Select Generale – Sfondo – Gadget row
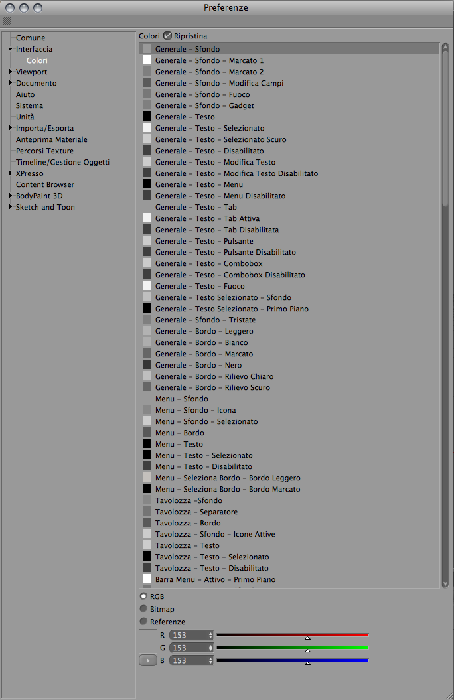This screenshot has width=454, height=700. point(289,105)
